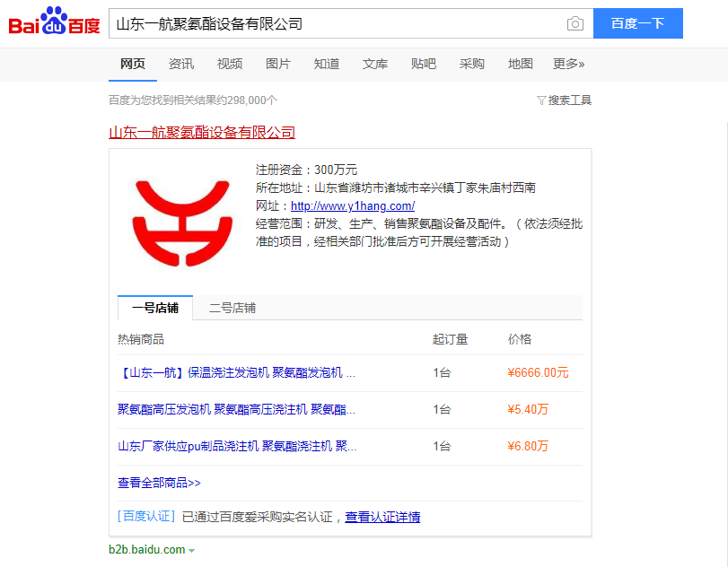Switch to the 视频 tab
This screenshot has height=567, width=728.
(x=230, y=64)
